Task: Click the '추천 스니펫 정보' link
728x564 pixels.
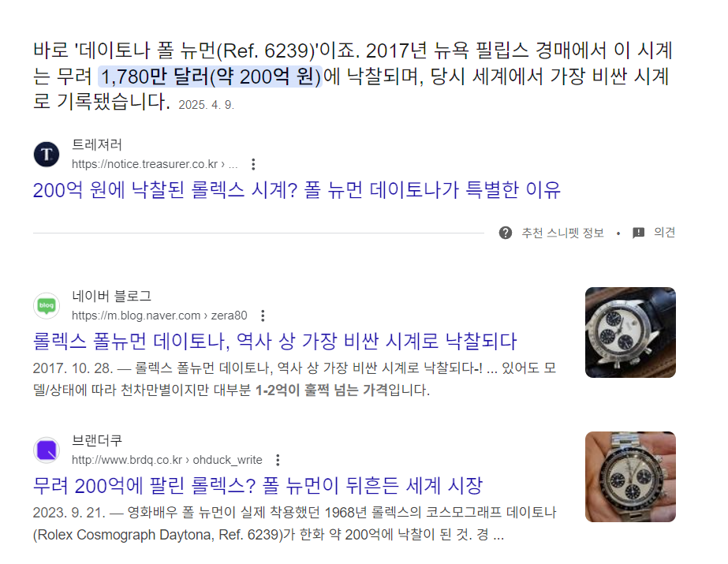Action: coord(562,233)
